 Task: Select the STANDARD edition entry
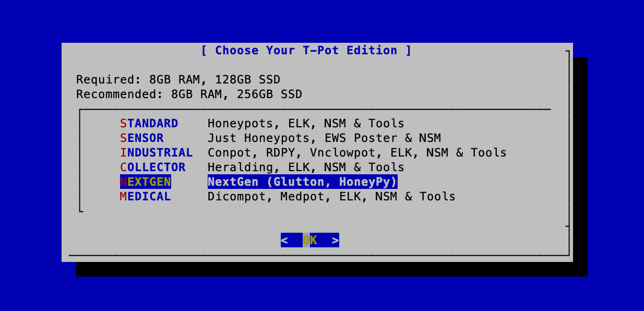click(x=149, y=124)
